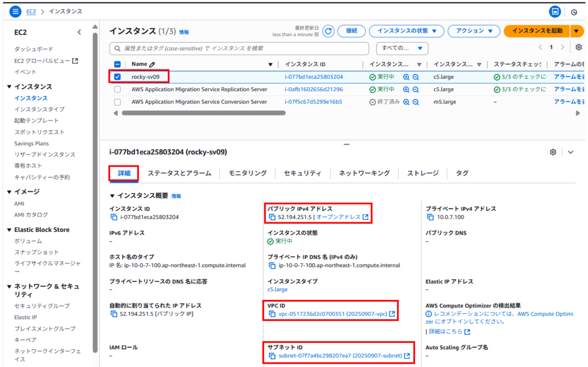Collapse the インスタンス概要 section
Screen dimensions: 588x367
click(112, 196)
